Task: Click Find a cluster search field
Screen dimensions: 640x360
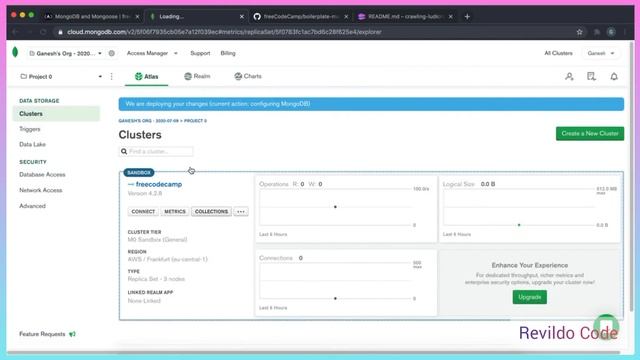Action: click(x=156, y=151)
